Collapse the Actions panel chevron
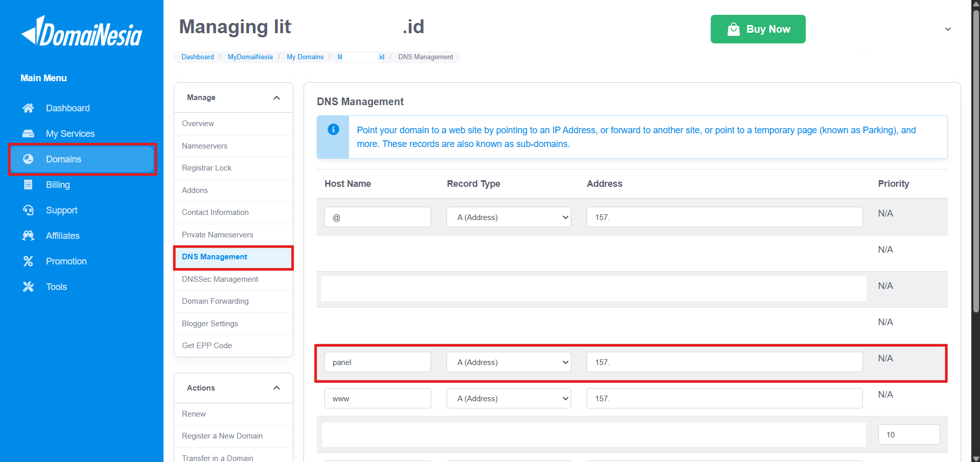This screenshot has height=462, width=980. 276,388
